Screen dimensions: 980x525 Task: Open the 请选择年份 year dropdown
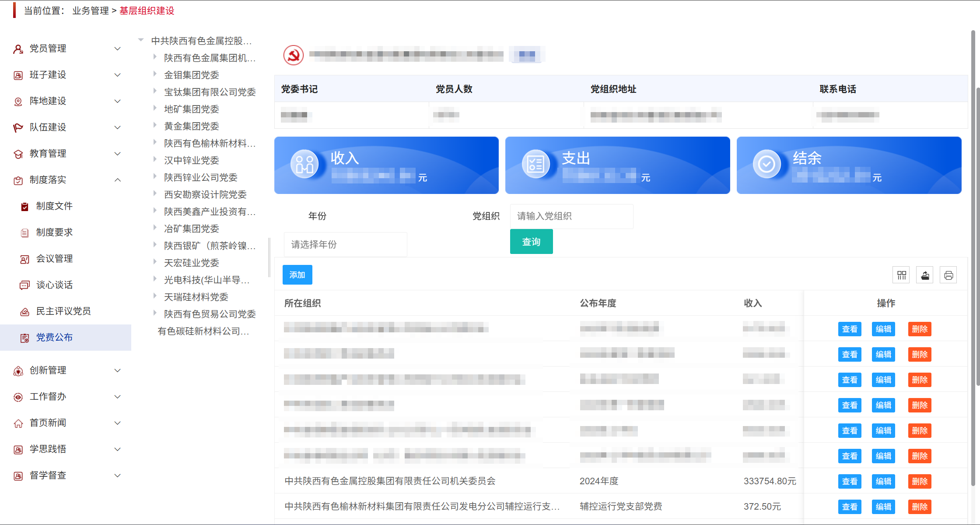tap(345, 244)
